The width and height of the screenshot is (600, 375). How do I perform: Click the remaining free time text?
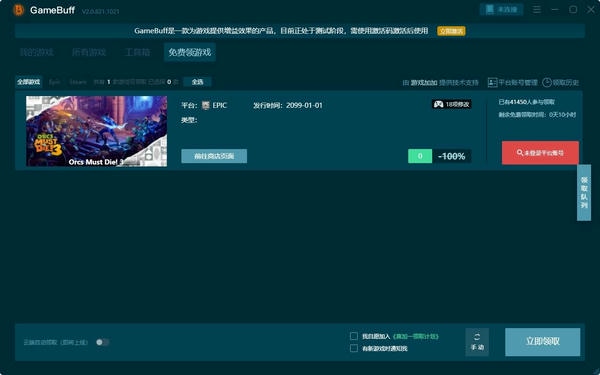point(536,115)
